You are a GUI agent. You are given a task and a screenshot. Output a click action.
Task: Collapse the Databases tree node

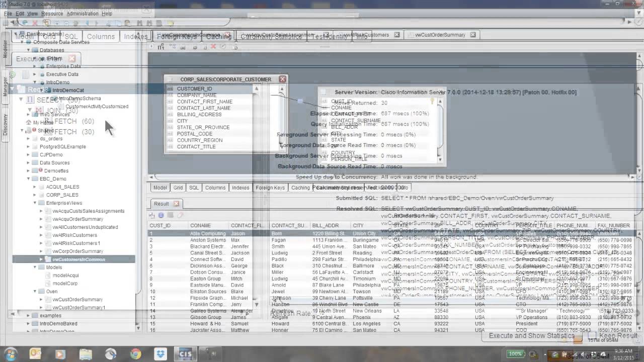(x=28, y=50)
